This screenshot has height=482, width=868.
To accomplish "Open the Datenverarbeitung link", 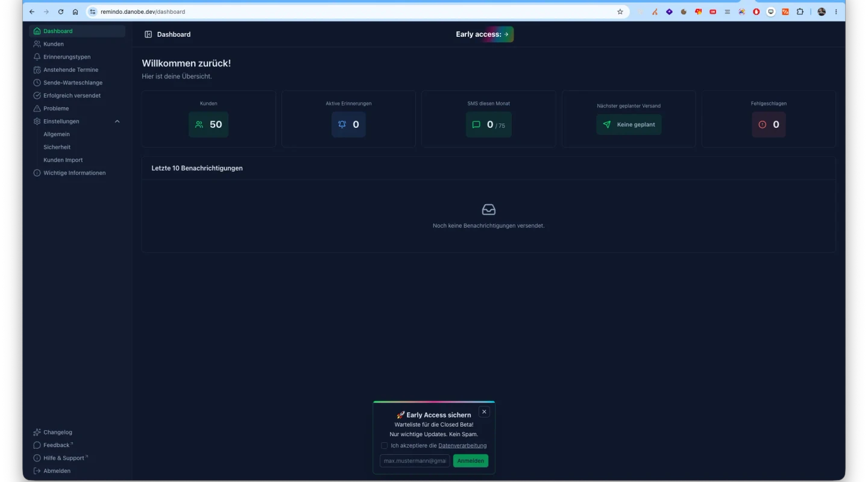I will pyautogui.click(x=462, y=446).
